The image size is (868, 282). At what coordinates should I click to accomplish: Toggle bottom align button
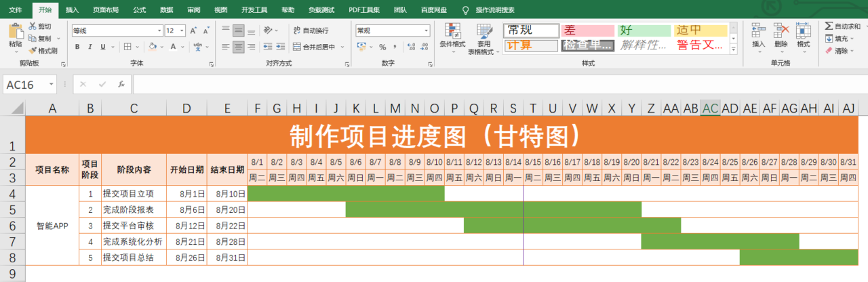point(252,31)
